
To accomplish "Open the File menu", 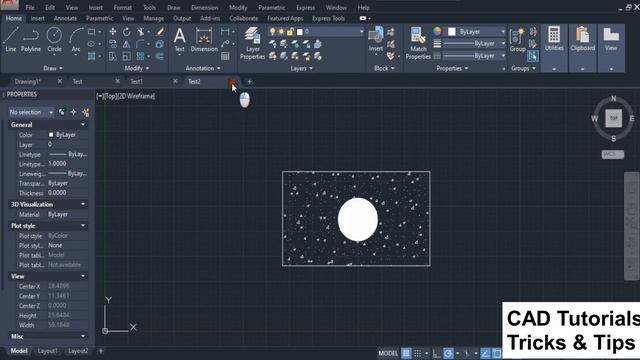I will point(30,7).
